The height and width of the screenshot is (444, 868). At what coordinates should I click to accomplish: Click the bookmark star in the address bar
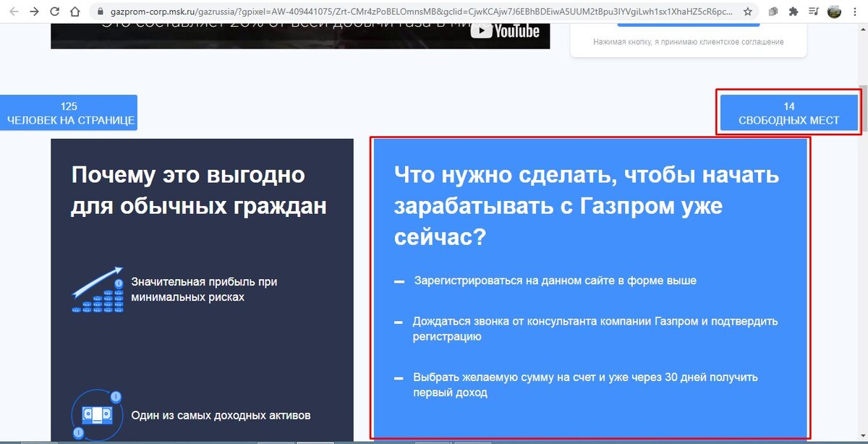click(x=749, y=12)
